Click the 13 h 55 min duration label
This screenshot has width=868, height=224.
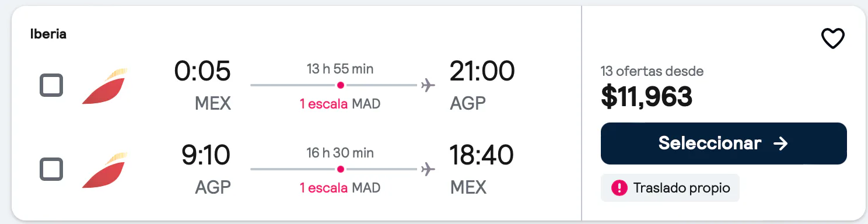click(x=340, y=69)
